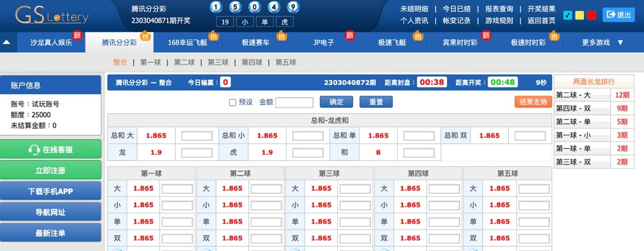Click the lottery ball showing 0
This screenshot has height=251, width=644.
[255, 7]
